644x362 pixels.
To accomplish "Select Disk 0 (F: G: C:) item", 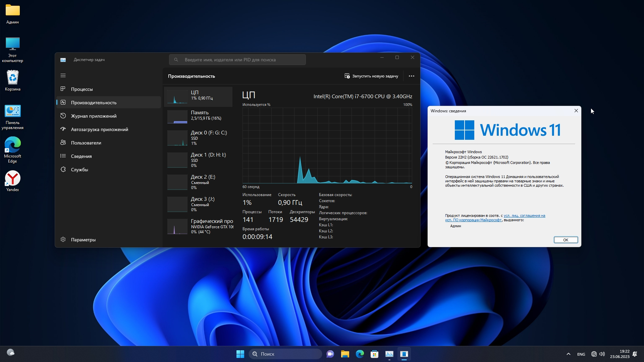I will point(199,138).
